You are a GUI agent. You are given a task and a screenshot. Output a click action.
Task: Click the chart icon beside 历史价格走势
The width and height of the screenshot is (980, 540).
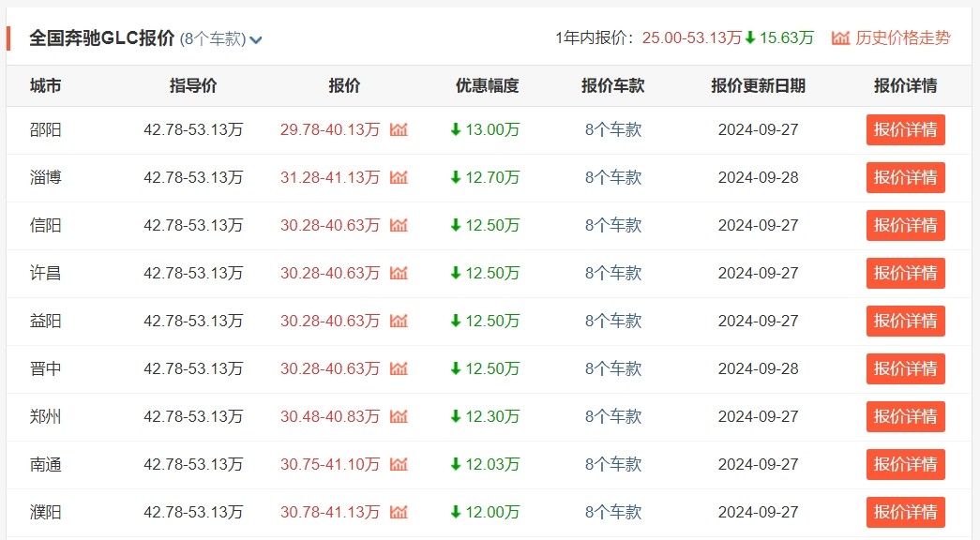[x=840, y=38]
